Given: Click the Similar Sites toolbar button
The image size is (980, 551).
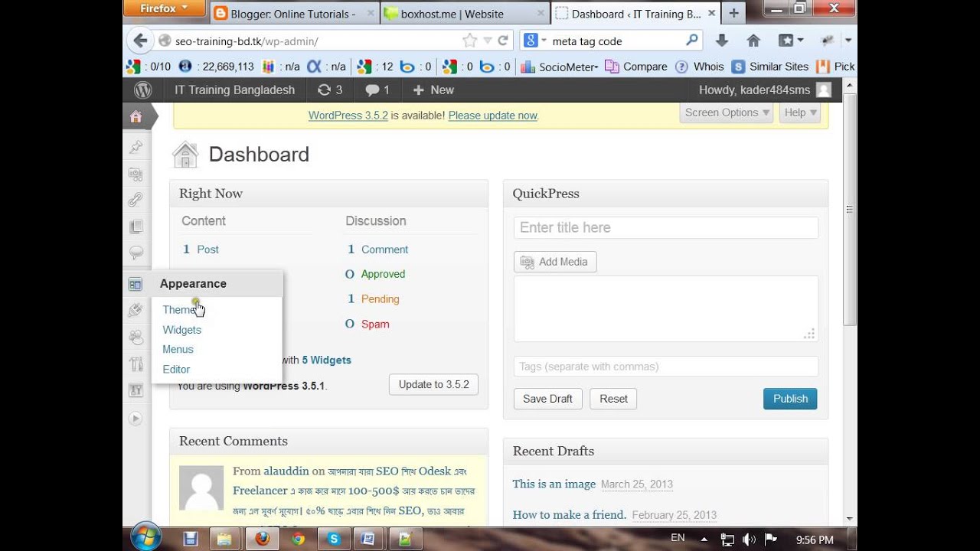Looking at the screenshot, I should coord(770,67).
